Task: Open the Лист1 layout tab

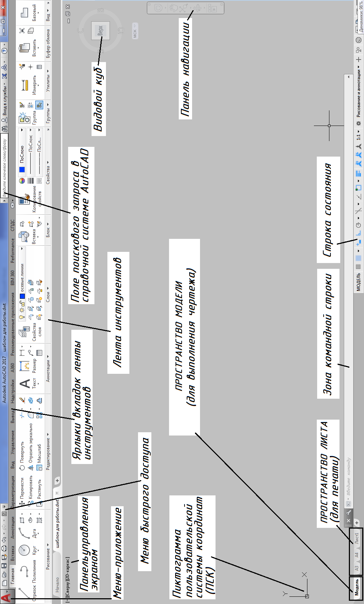Action: coord(357,538)
